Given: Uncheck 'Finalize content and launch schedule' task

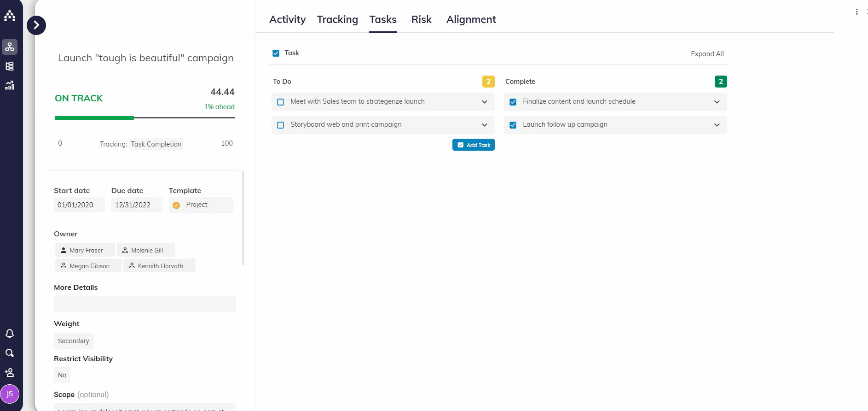Looking at the screenshot, I should (x=513, y=102).
